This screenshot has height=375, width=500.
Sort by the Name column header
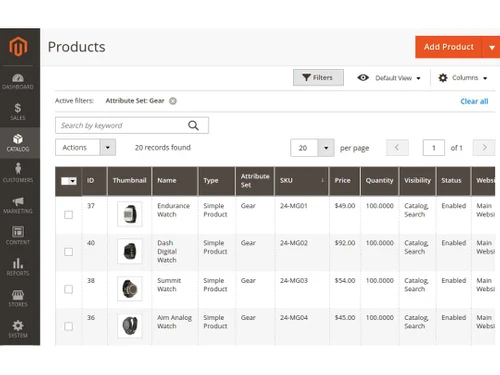click(175, 181)
